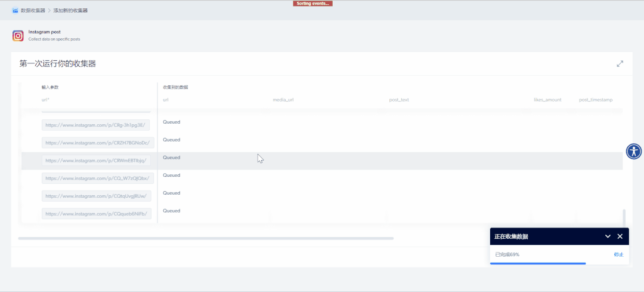The width and height of the screenshot is (644, 292).
Task: Click Queued status for CRWmEBTlbjq row
Action: coord(172,158)
